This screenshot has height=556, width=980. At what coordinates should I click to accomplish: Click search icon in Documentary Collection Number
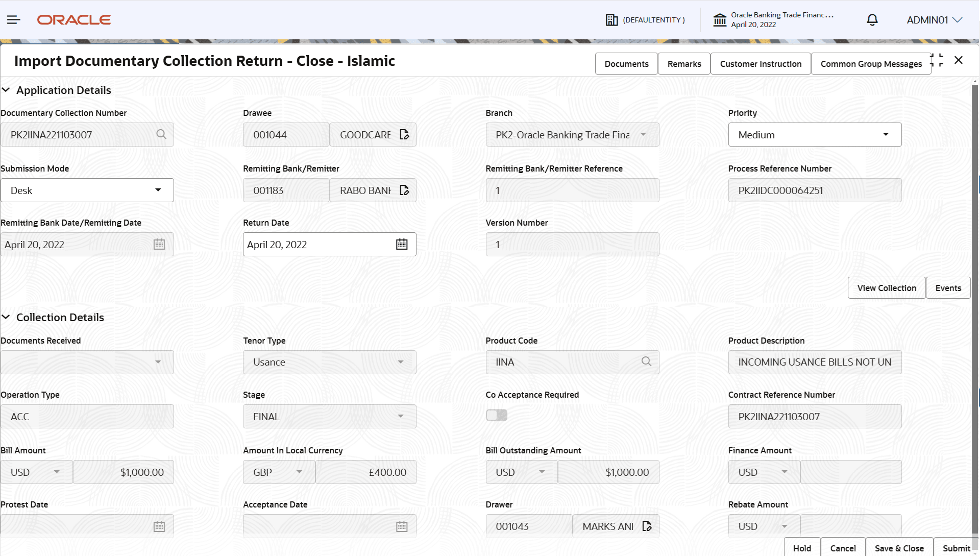click(161, 134)
